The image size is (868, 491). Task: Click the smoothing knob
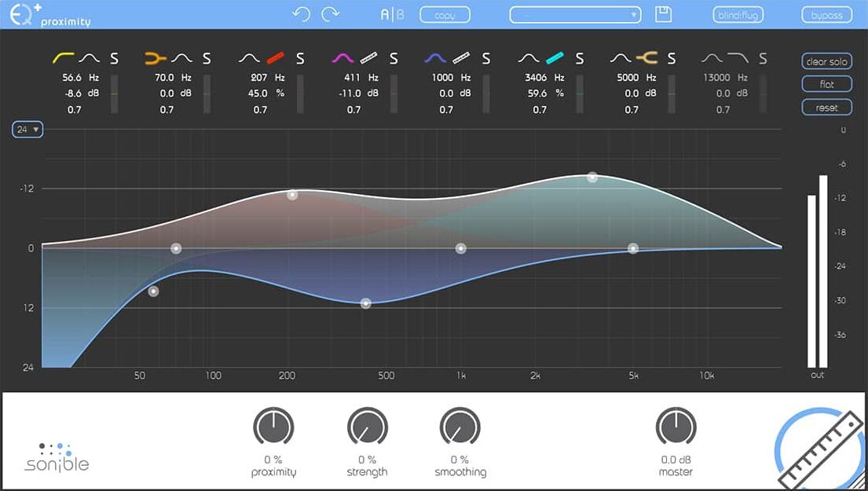pyautogui.click(x=460, y=427)
